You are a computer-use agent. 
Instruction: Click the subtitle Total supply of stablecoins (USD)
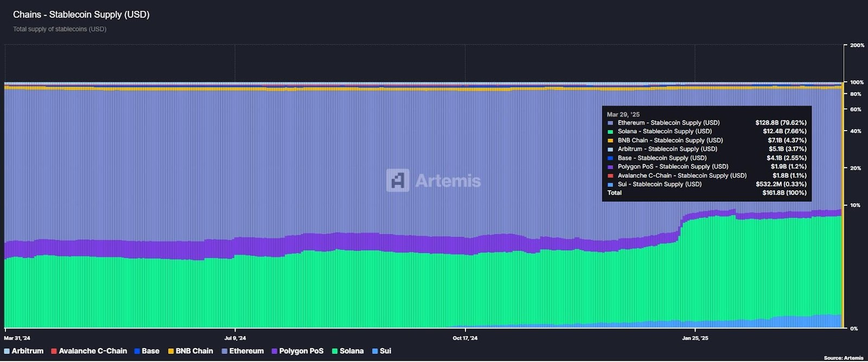click(x=60, y=29)
